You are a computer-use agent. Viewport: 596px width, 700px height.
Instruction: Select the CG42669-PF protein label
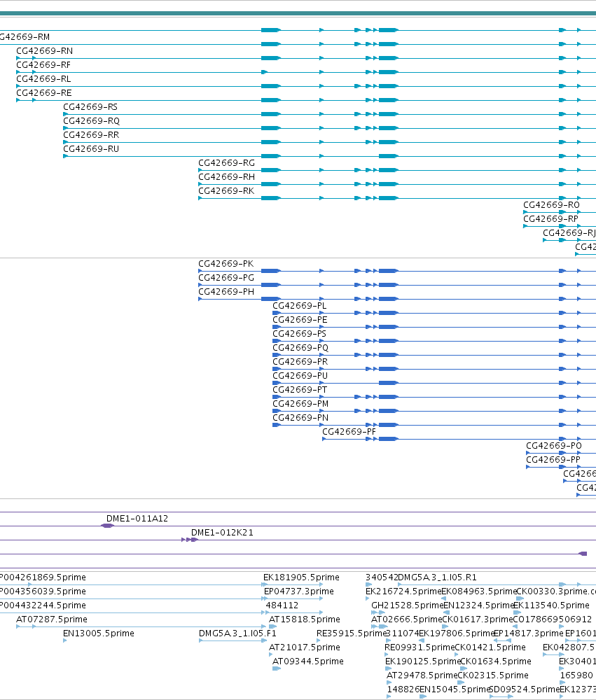pos(349,432)
